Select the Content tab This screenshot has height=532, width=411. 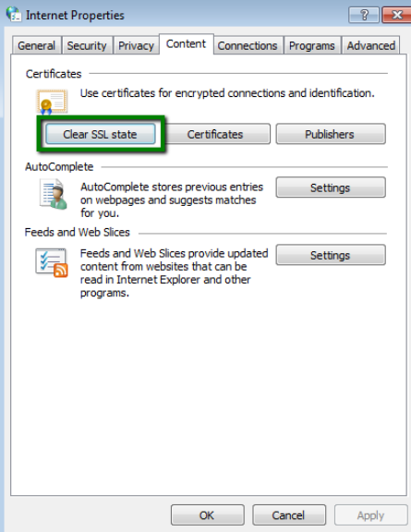(186, 43)
